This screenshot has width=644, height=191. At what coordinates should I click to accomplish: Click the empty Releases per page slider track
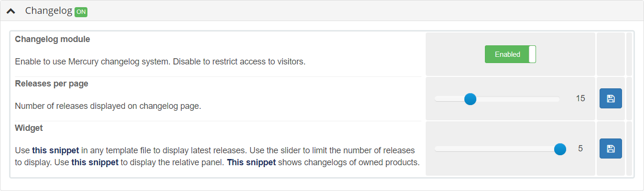pyautogui.click(x=517, y=99)
